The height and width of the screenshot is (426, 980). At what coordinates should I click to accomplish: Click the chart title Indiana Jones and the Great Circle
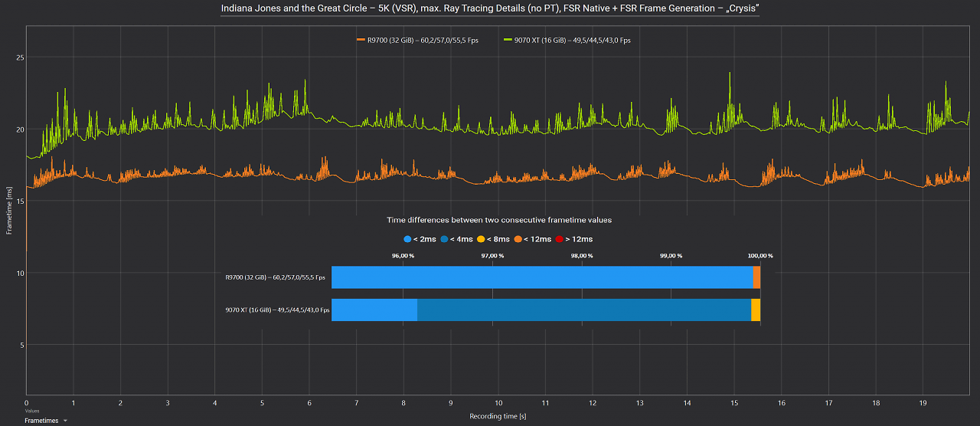coord(490,8)
